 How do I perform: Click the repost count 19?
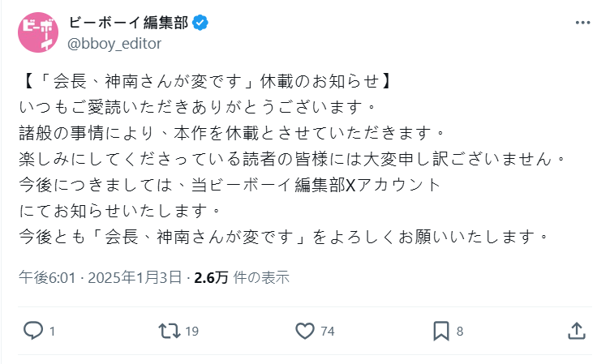[192, 331]
